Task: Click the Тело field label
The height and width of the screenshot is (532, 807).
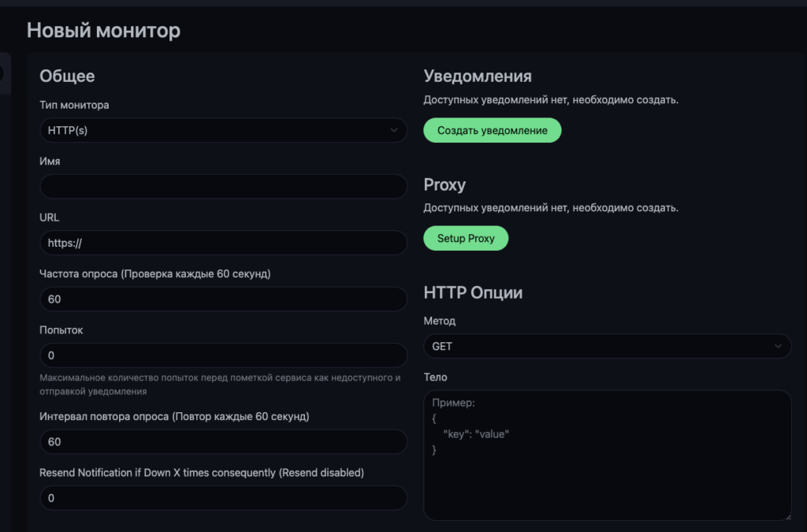Action: [435, 378]
